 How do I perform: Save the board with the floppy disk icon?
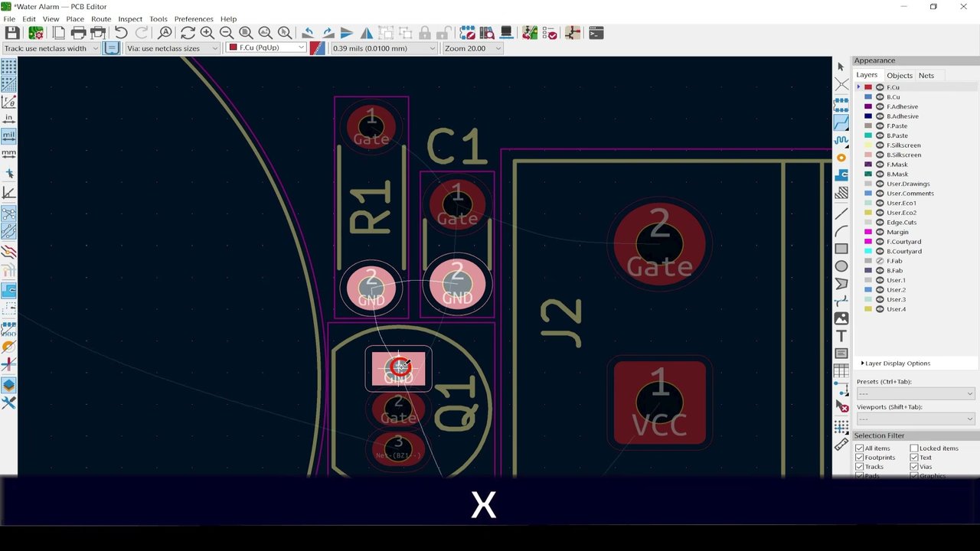[x=12, y=33]
